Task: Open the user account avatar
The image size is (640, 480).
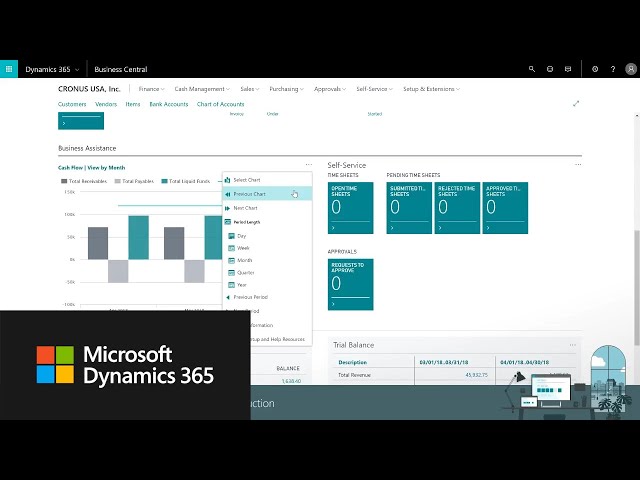Action: coord(631,69)
